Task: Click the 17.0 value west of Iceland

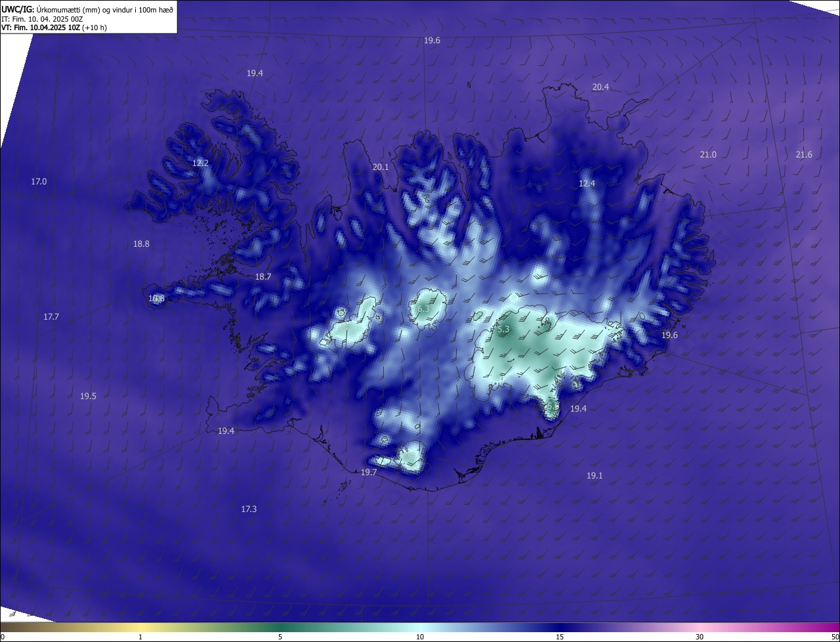Action: click(x=39, y=182)
